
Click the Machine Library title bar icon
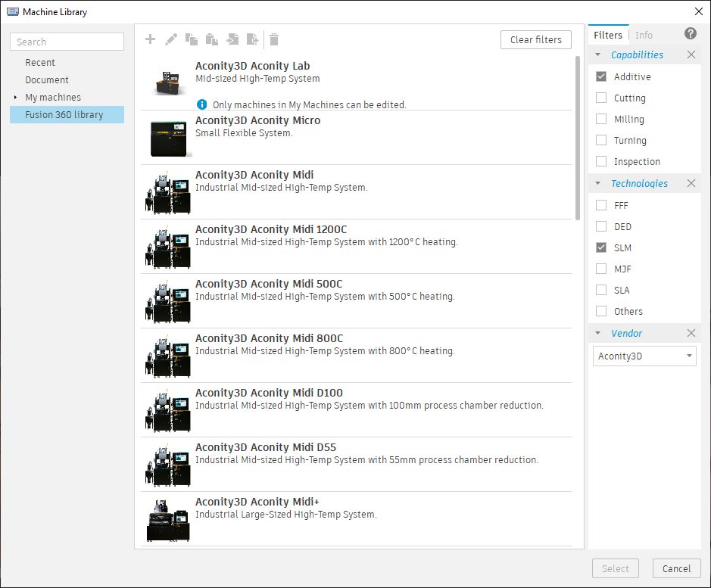pyautogui.click(x=13, y=12)
